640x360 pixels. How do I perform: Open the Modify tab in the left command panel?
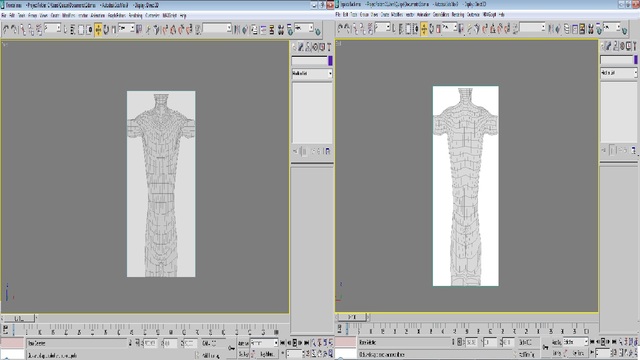(301, 47)
